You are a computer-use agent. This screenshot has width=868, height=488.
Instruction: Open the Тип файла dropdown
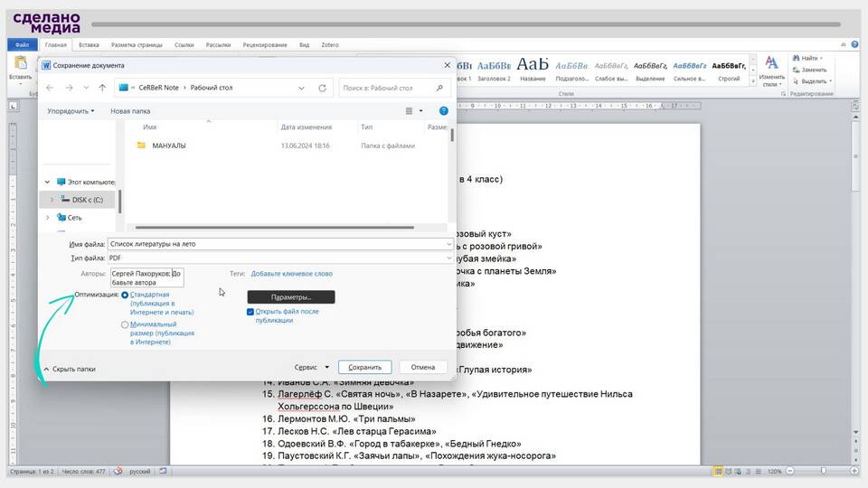click(x=448, y=258)
